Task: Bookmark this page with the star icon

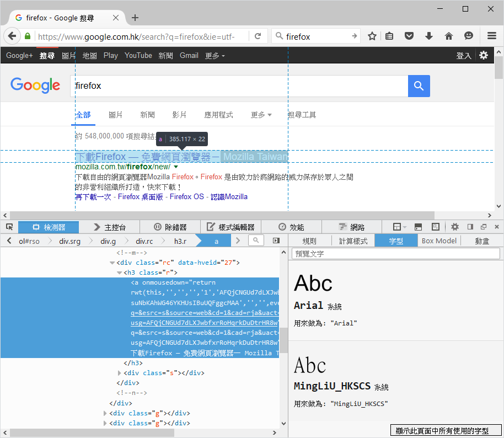Action: tap(372, 36)
